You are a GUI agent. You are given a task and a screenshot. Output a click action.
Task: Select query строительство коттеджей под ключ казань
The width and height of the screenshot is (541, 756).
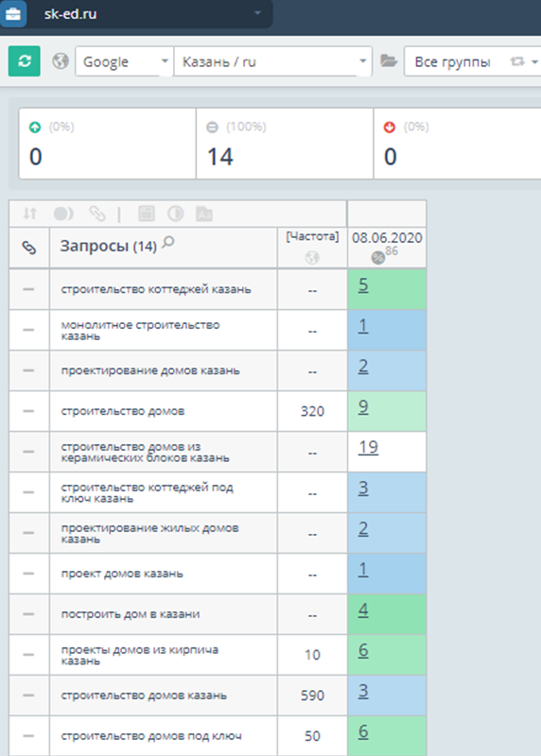pyautogui.click(x=147, y=492)
